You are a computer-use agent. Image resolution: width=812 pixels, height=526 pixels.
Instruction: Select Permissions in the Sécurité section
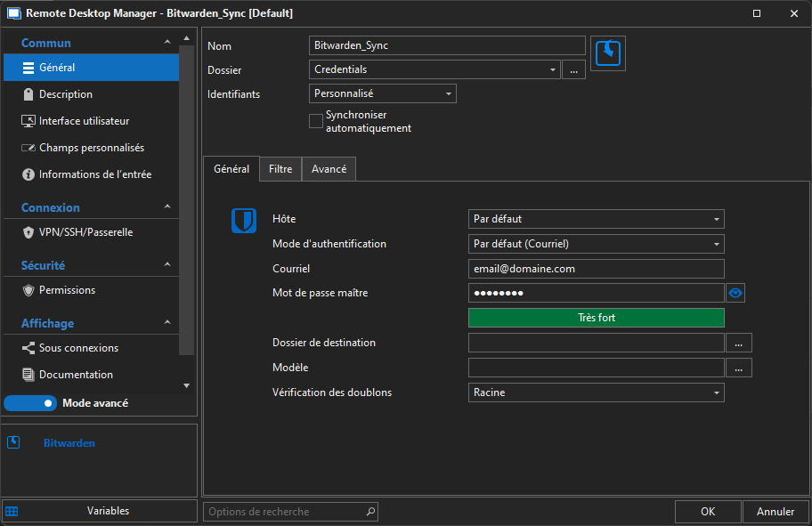tap(67, 290)
